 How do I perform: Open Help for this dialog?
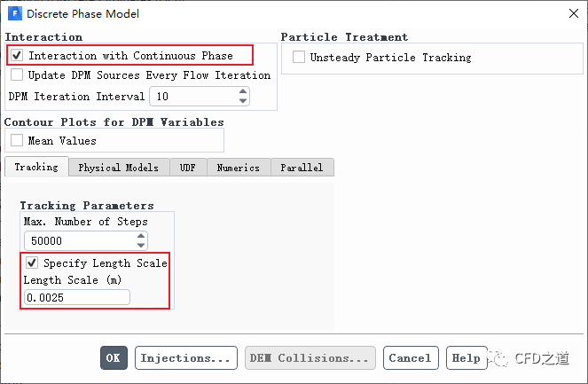click(x=466, y=358)
